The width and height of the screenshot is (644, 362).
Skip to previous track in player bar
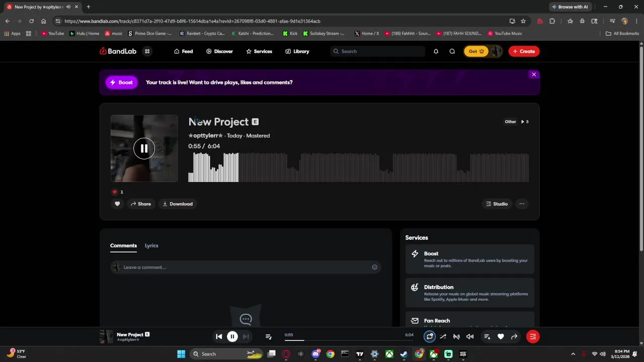click(219, 336)
